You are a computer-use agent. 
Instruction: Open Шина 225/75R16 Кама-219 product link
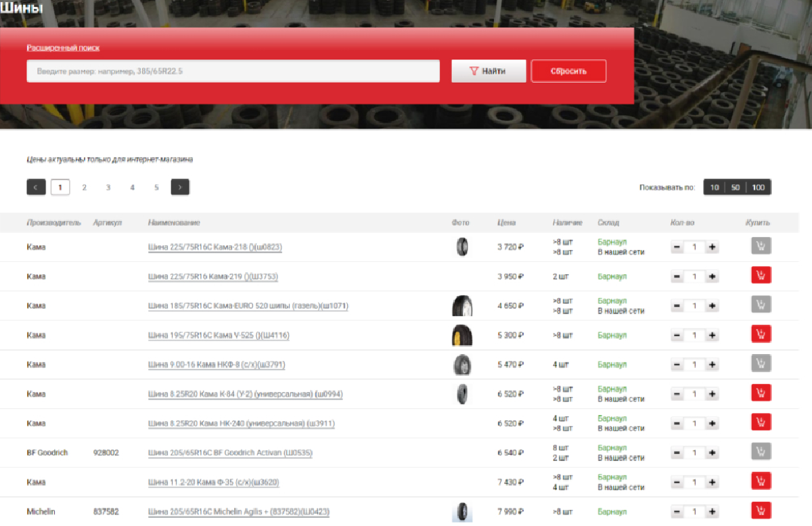point(213,277)
